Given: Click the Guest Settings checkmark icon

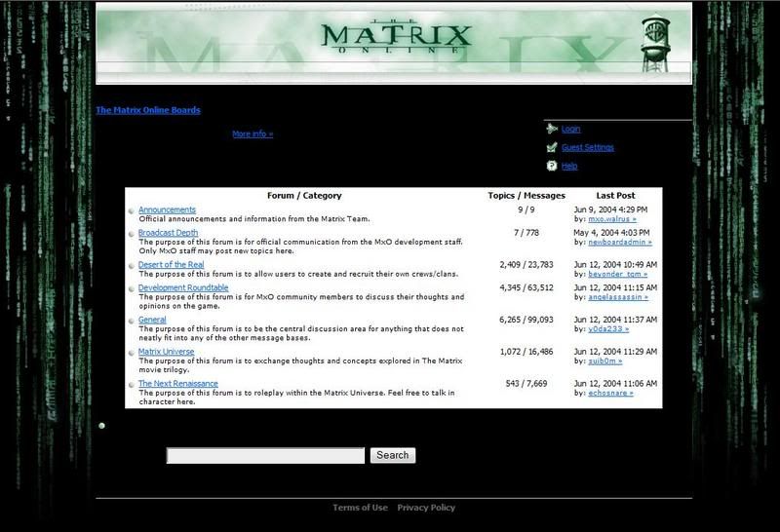Looking at the screenshot, I should pos(552,147).
